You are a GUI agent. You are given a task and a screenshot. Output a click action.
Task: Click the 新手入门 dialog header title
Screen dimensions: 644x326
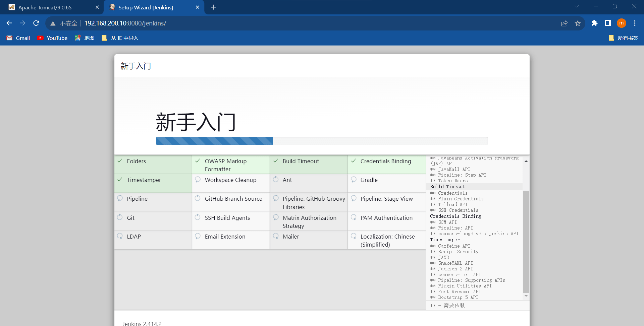136,66
